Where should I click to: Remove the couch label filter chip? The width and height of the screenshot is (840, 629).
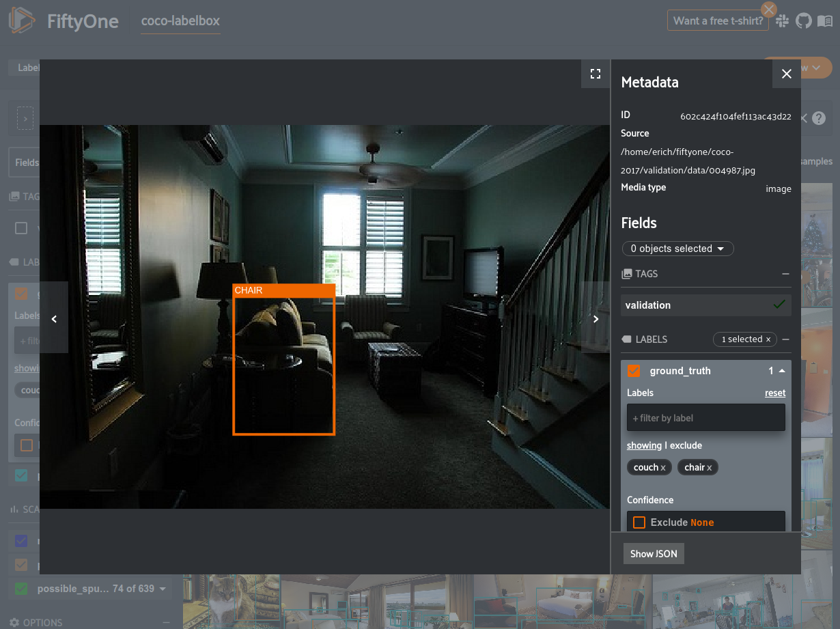(x=663, y=468)
